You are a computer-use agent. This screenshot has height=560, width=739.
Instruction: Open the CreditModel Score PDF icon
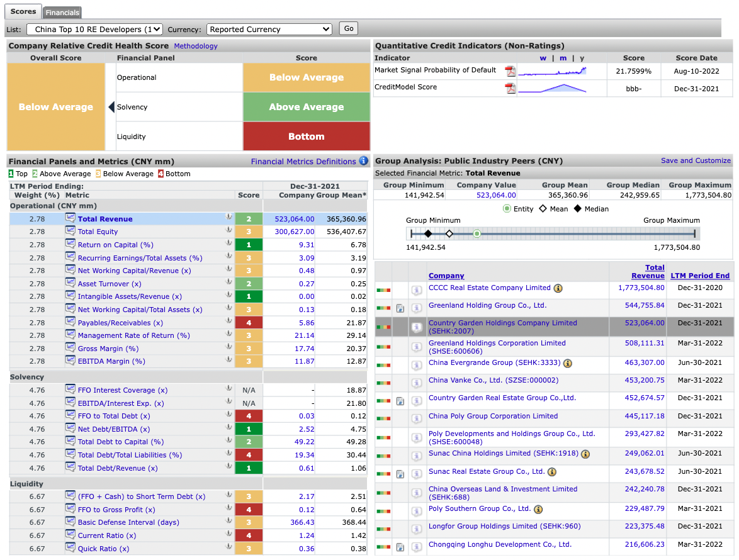click(x=510, y=88)
